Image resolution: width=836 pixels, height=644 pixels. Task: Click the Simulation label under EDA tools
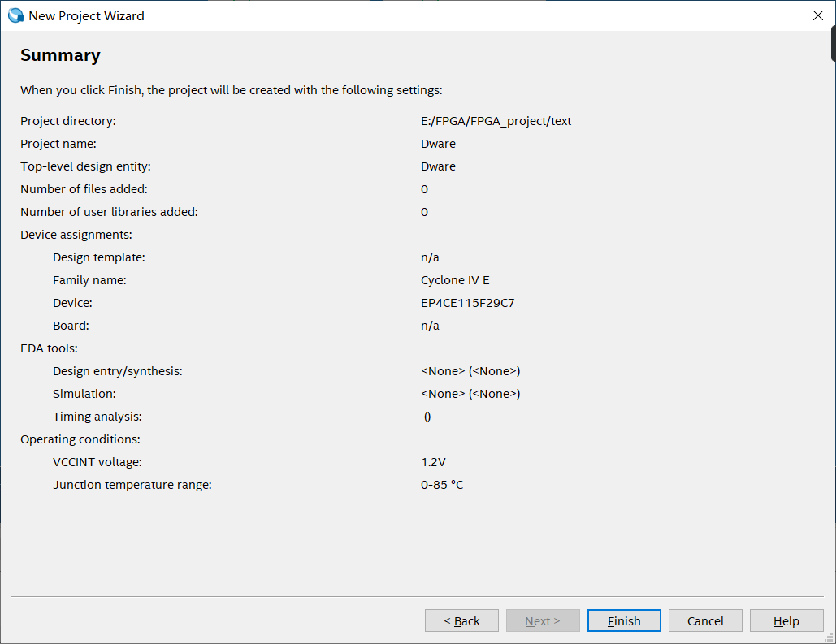[x=84, y=394]
